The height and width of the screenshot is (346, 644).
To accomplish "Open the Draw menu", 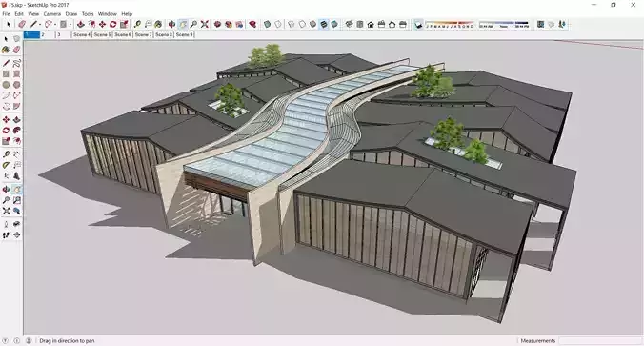I will pos(71,13).
